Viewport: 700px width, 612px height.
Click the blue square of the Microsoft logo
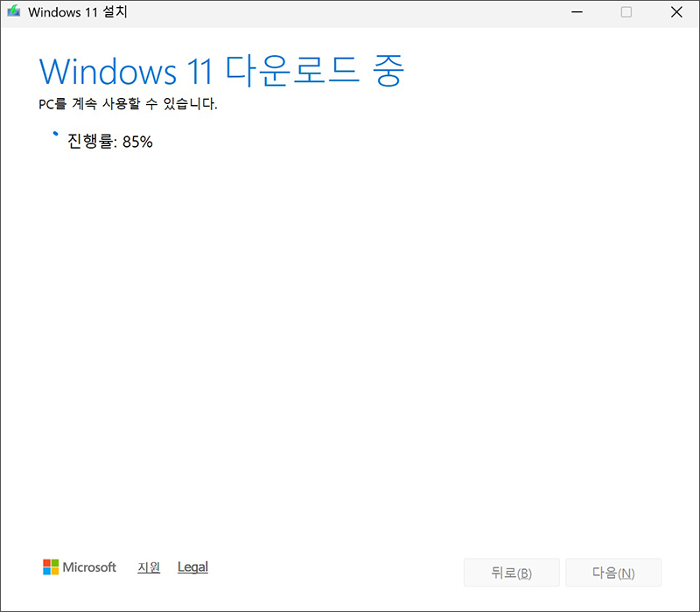click(47, 571)
